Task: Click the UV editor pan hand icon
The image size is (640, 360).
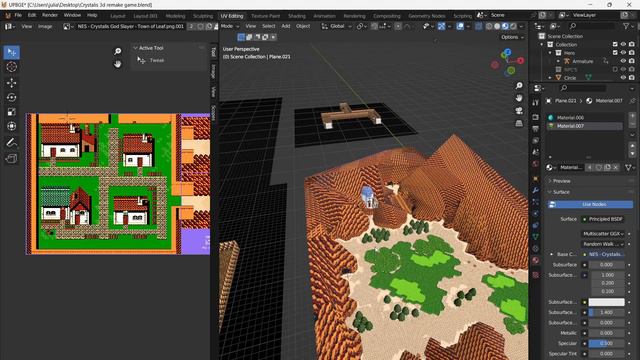Action: (118, 64)
